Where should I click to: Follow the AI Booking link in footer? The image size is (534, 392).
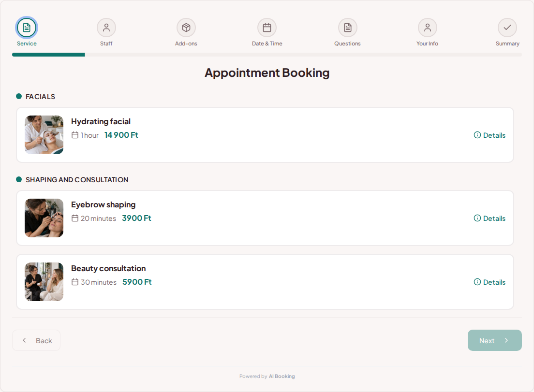tap(282, 377)
